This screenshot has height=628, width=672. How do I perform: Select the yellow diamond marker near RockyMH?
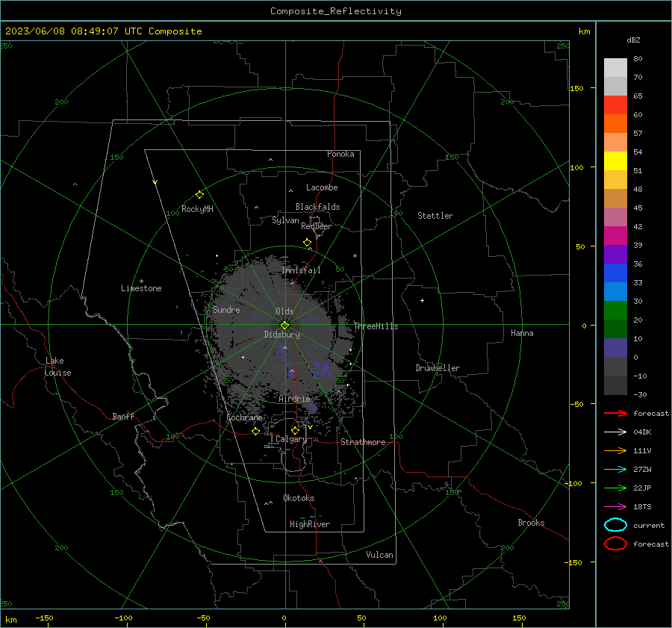pos(199,195)
